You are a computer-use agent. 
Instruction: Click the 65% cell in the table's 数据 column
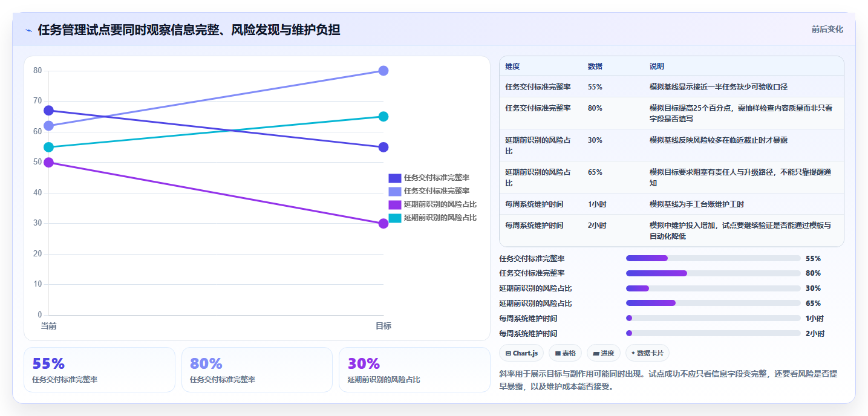click(x=595, y=172)
